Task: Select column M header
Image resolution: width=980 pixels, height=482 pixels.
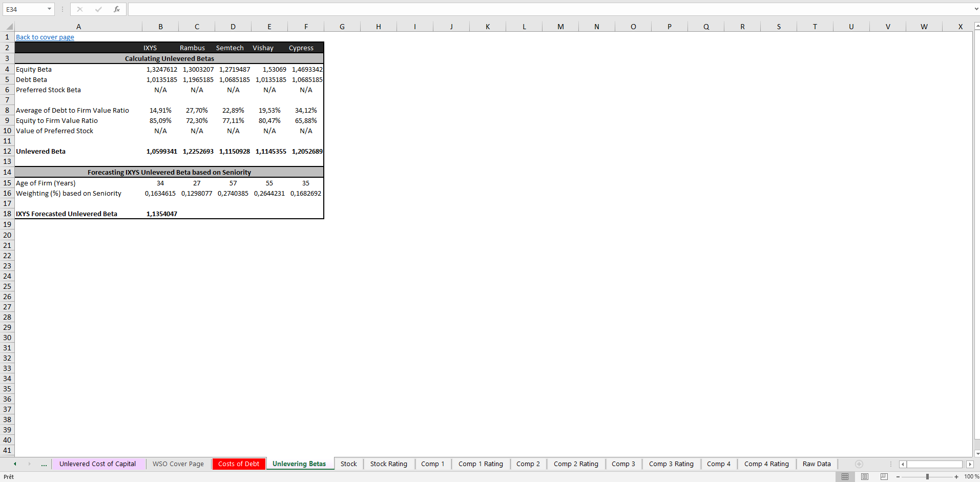Action: point(560,27)
